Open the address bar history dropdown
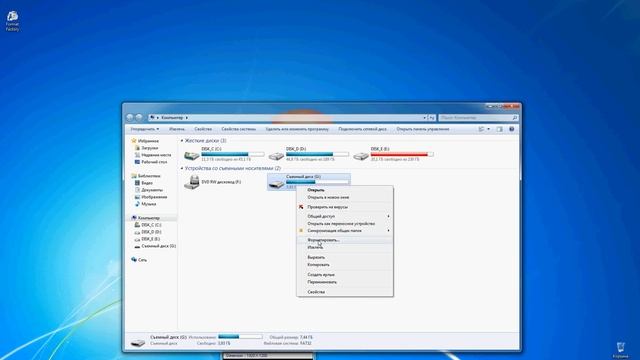 [x=424, y=118]
